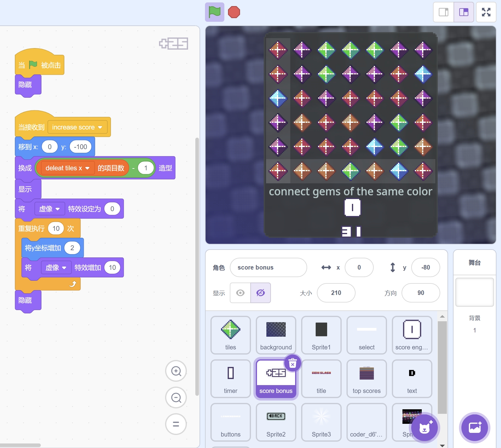Switch to small stage layout

click(444, 12)
